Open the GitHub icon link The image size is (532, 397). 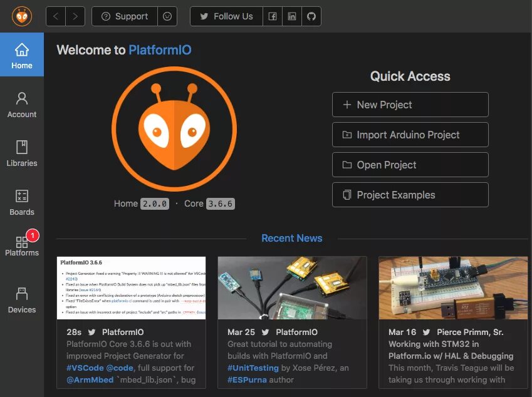pos(311,16)
